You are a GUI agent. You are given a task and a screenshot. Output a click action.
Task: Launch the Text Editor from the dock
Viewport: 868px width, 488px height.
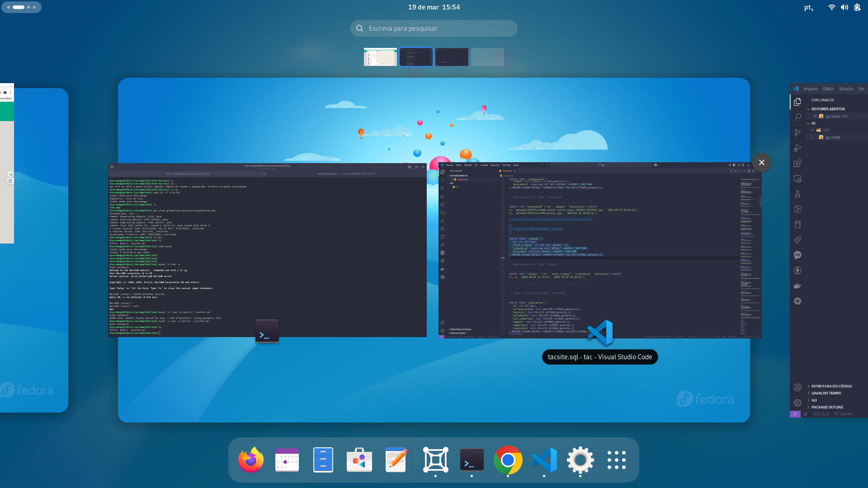click(396, 460)
